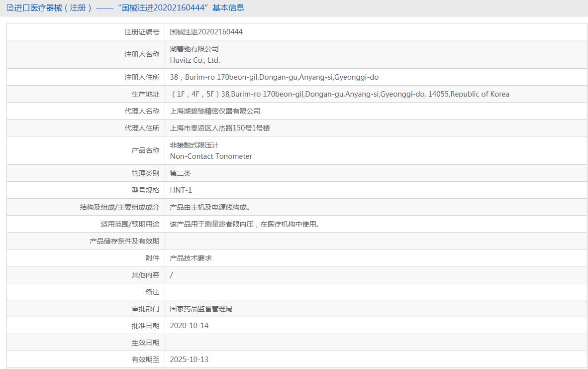Select the 其他内容 row label

[x=145, y=275]
